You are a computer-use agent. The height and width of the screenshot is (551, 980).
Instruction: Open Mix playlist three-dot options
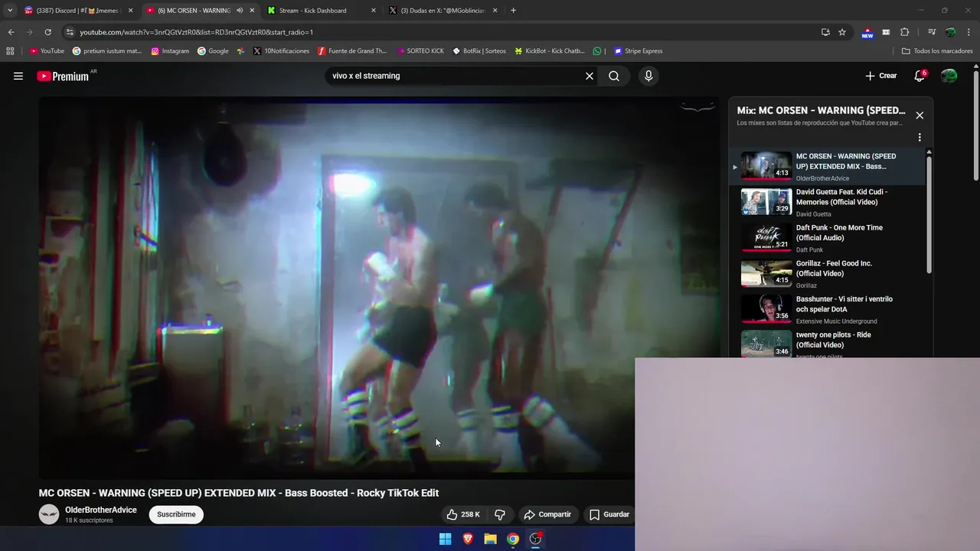point(920,138)
